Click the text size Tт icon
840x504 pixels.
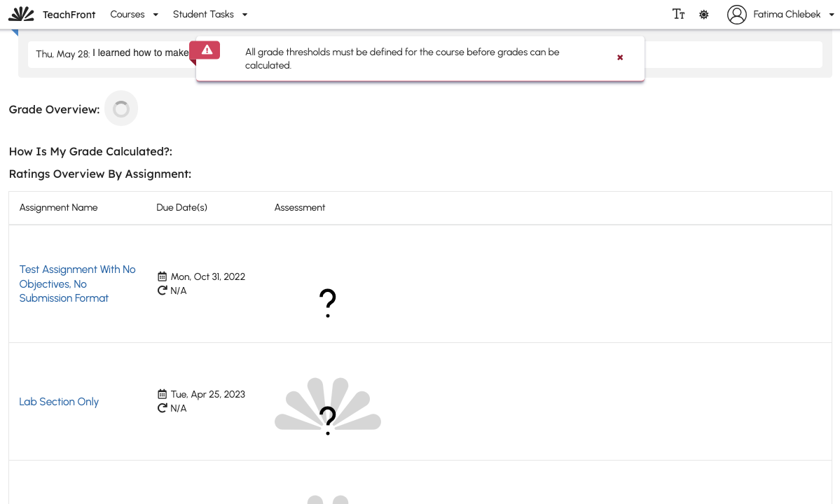pos(678,15)
